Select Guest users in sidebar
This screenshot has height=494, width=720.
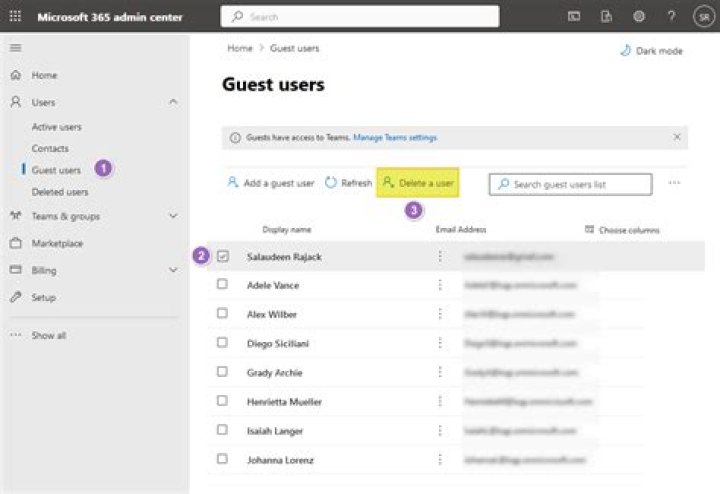pyautogui.click(x=56, y=170)
